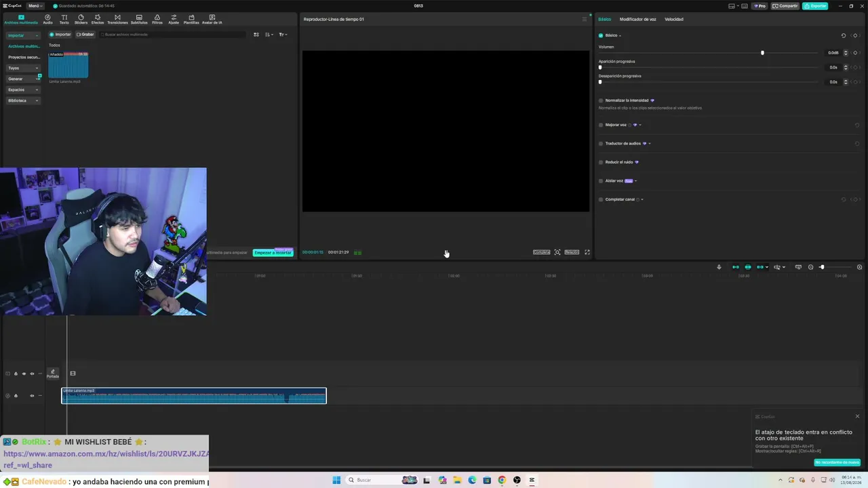
Task: Select the Básico tab
Action: (604, 19)
